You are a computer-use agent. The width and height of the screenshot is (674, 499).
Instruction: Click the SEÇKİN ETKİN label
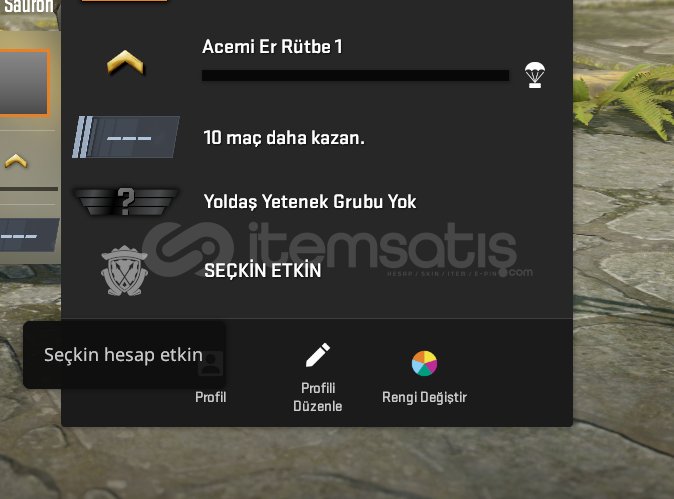263,270
